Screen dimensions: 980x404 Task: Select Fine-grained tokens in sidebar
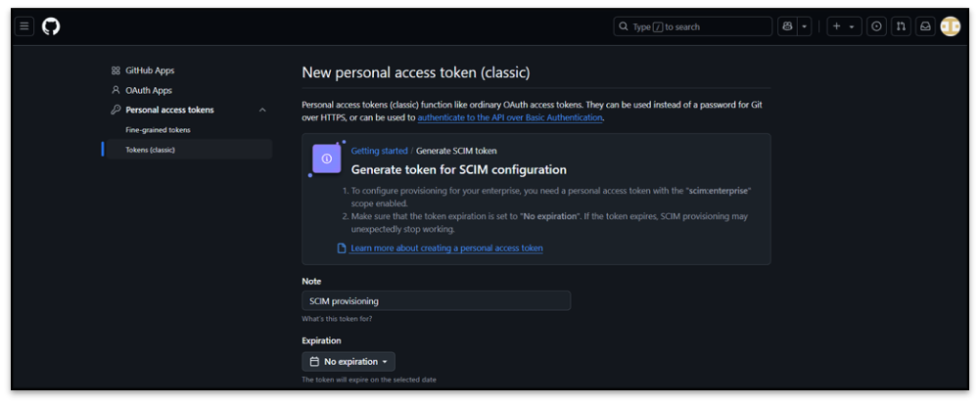(158, 130)
